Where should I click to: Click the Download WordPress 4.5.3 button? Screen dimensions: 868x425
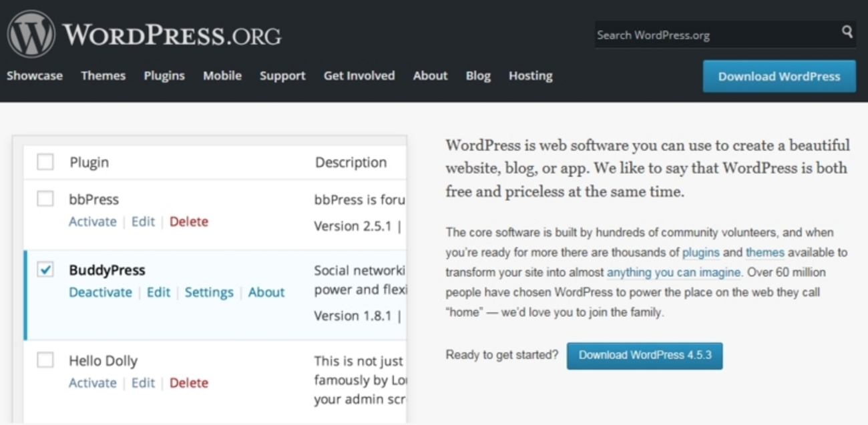644,356
